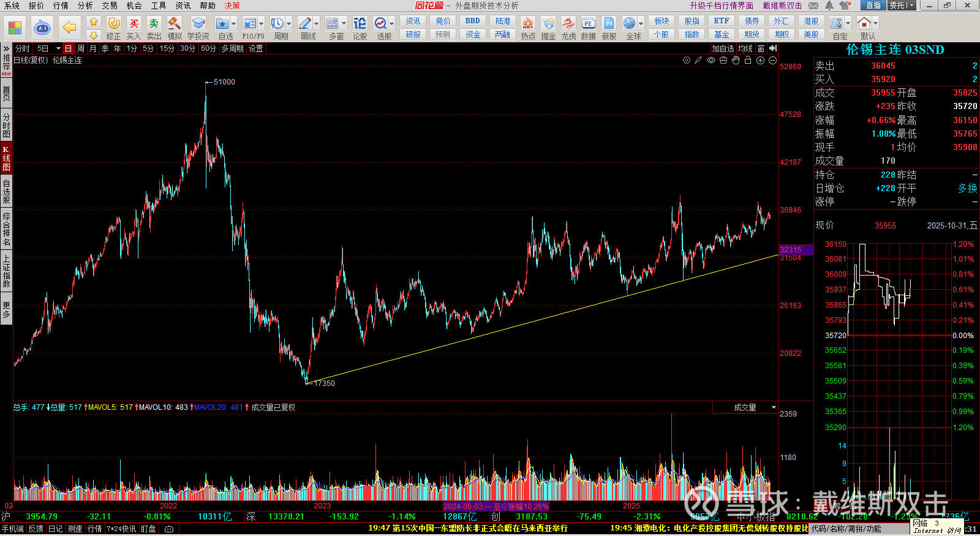Click the 期货 futures button
The width and height of the screenshot is (980, 536).
tap(752, 34)
